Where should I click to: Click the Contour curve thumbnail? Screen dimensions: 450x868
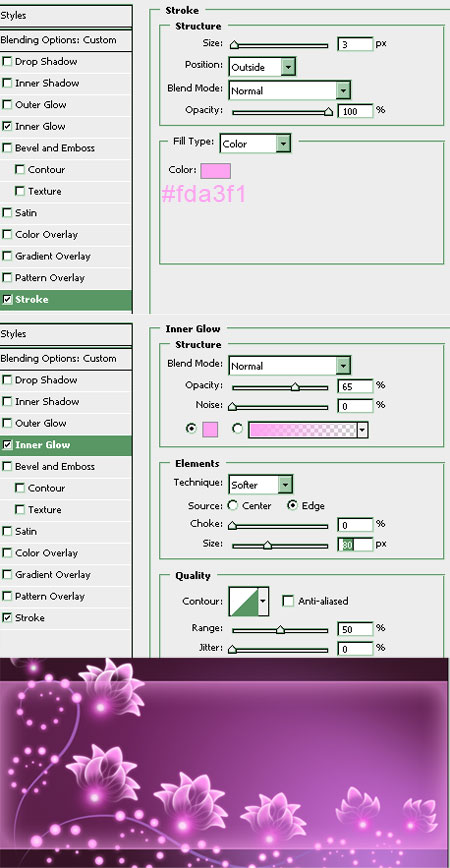tap(244, 601)
